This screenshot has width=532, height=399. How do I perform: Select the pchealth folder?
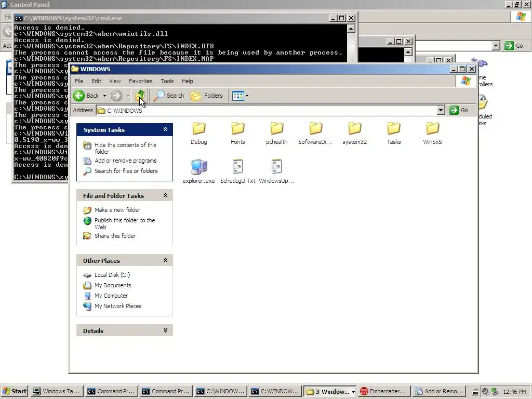[x=277, y=134]
